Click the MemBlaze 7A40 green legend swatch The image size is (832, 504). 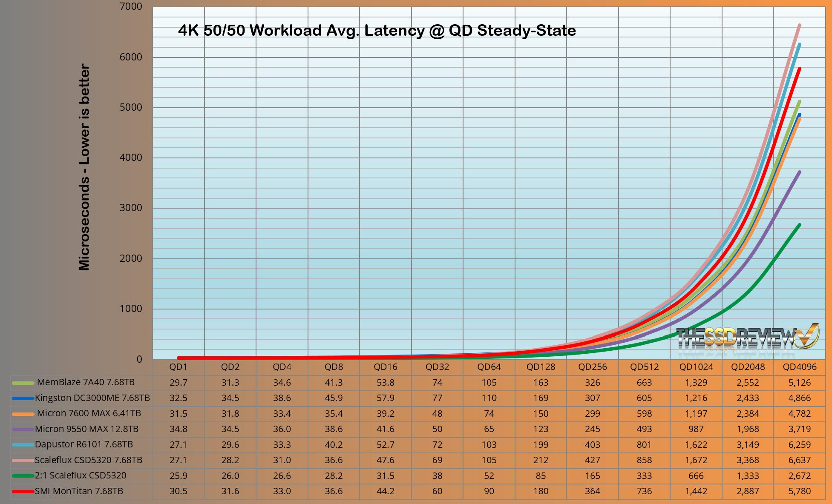pos(23,383)
